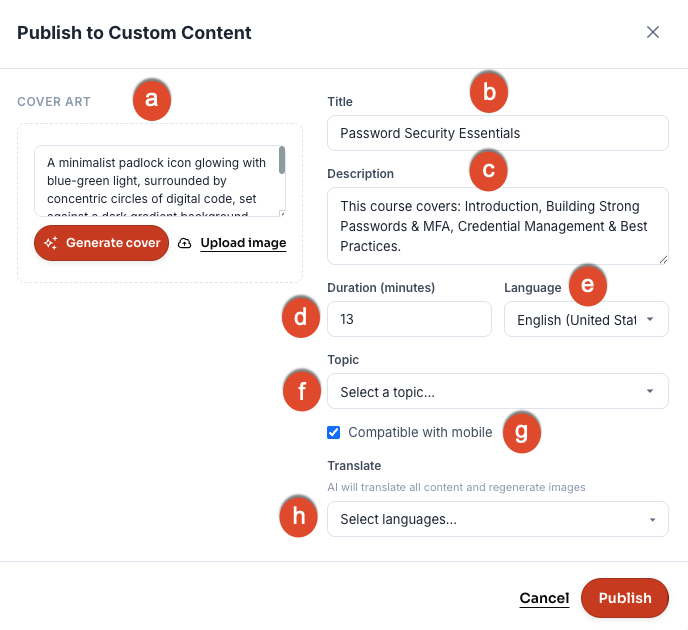Toggle Compatible with mobile checkbox
Screen dimensions: 688x630
333,432
